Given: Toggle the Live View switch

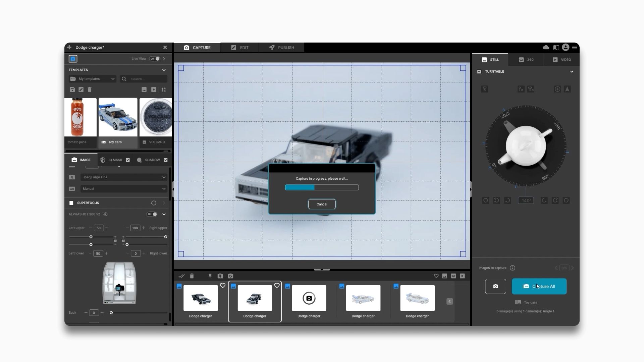Looking at the screenshot, I should (x=155, y=59).
